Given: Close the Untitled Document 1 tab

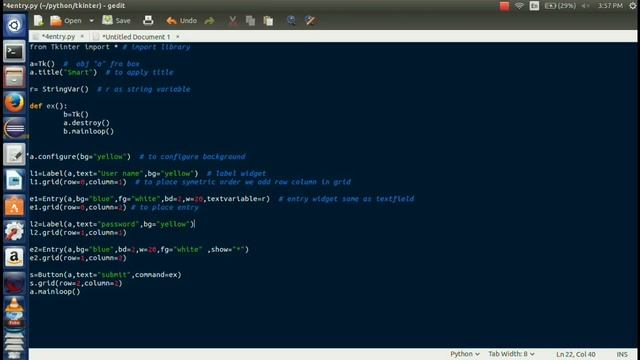Looking at the screenshot, I should [178, 37].
